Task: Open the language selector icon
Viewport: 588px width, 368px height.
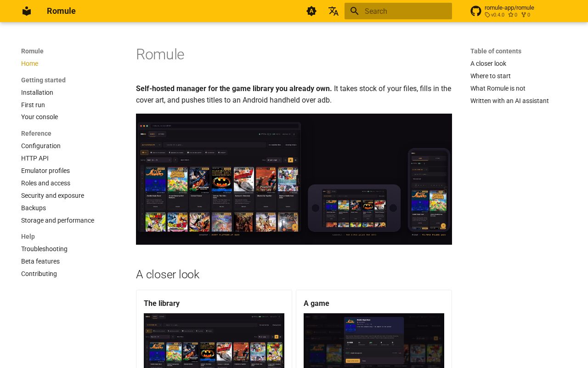Action: click(334, 11)
